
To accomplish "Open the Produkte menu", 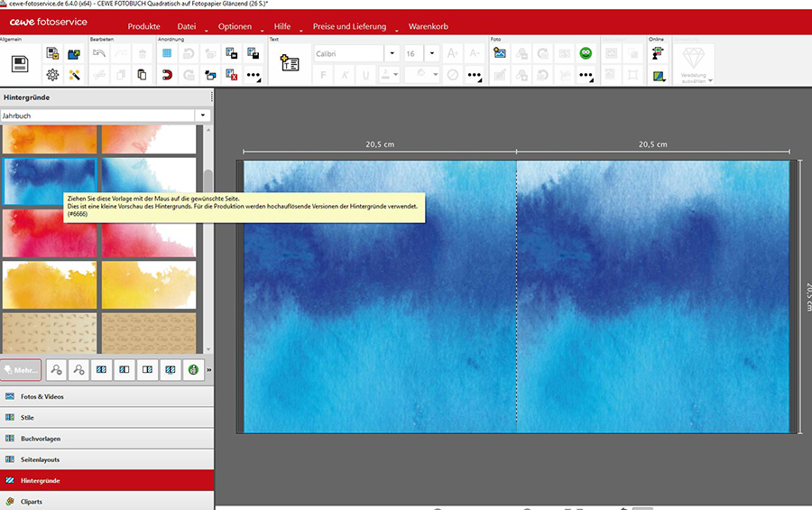I will 143,27.
